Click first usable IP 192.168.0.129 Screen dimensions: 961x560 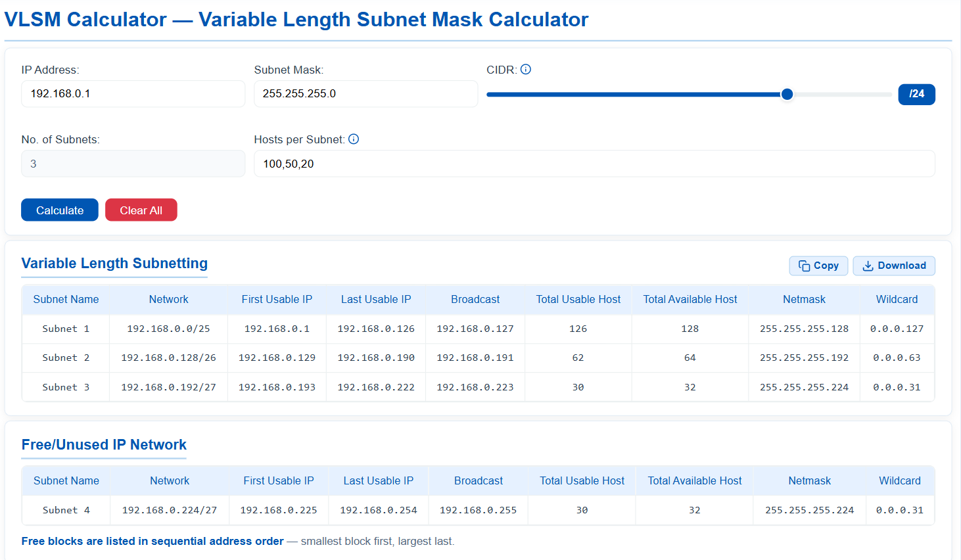(x=277, y=358)
